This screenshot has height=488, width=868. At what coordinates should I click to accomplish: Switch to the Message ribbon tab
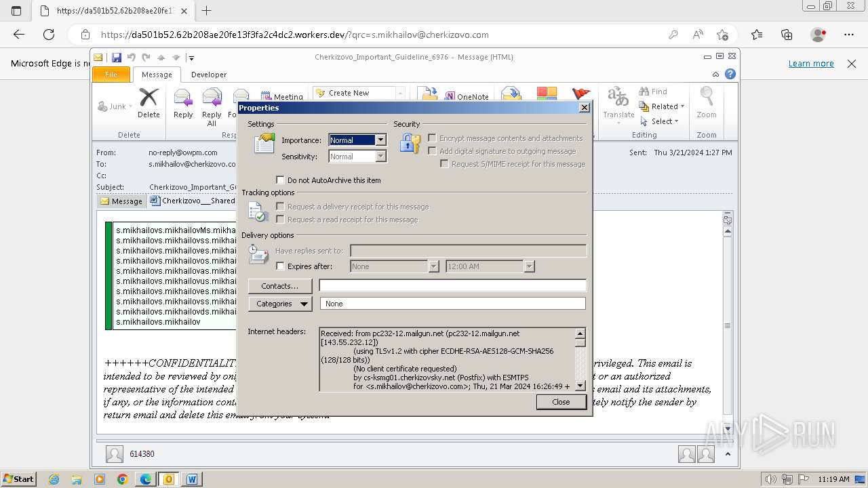pyautogui.click(x=157, y=75)
